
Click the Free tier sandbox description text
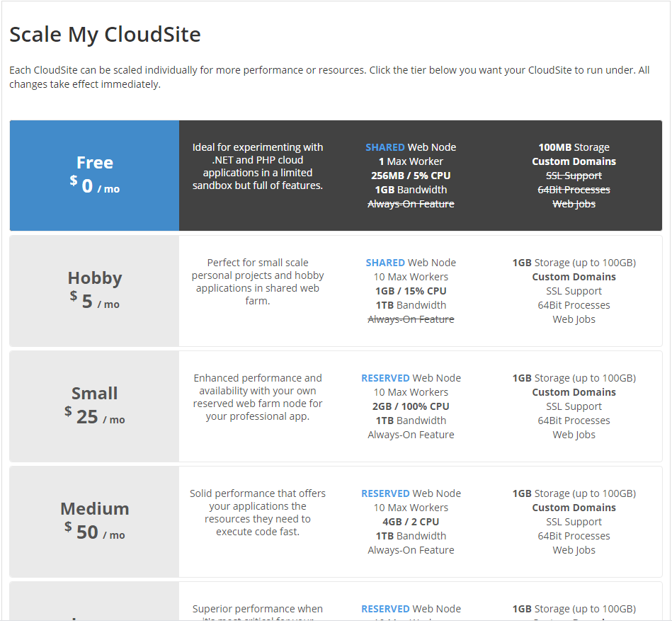click(258, 166)
